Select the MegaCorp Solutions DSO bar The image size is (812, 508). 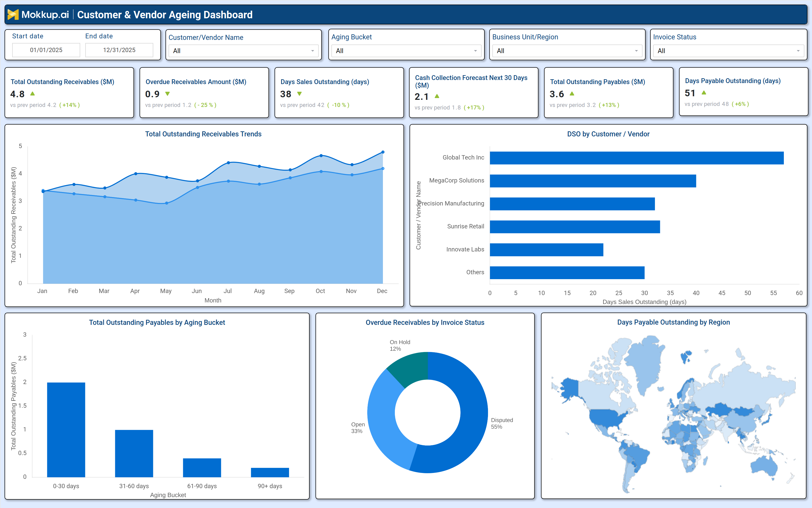[x=593, y=181]
